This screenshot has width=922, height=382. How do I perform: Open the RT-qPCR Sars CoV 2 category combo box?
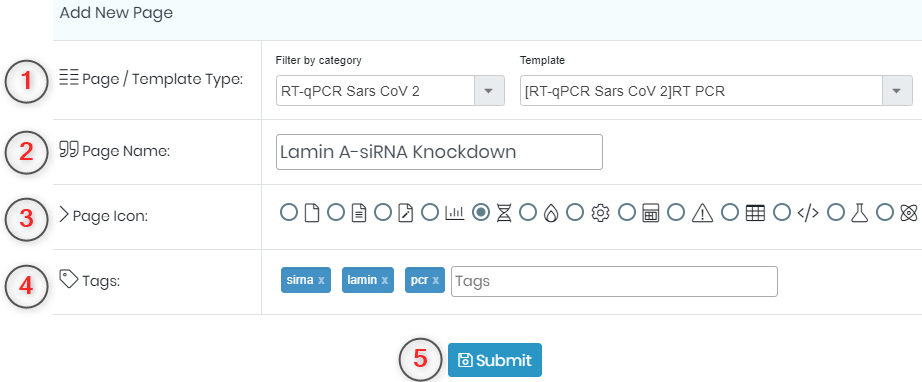(390, 91)
